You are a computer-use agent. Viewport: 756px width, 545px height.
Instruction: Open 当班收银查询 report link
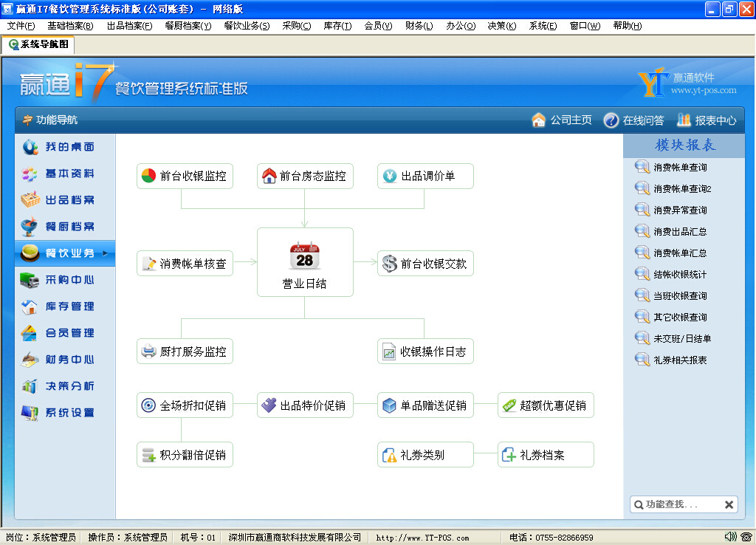[680, 295]
